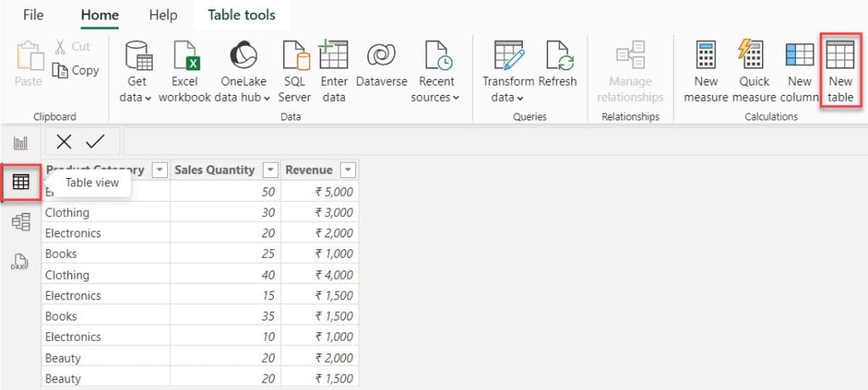Create a New measure
The width and height of the screenshot is (868, 390).
click(706, 72)
